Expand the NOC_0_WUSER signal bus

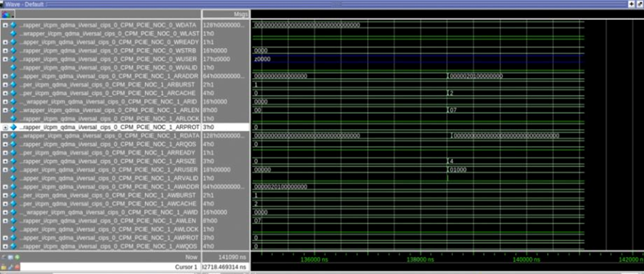(5, 59)
